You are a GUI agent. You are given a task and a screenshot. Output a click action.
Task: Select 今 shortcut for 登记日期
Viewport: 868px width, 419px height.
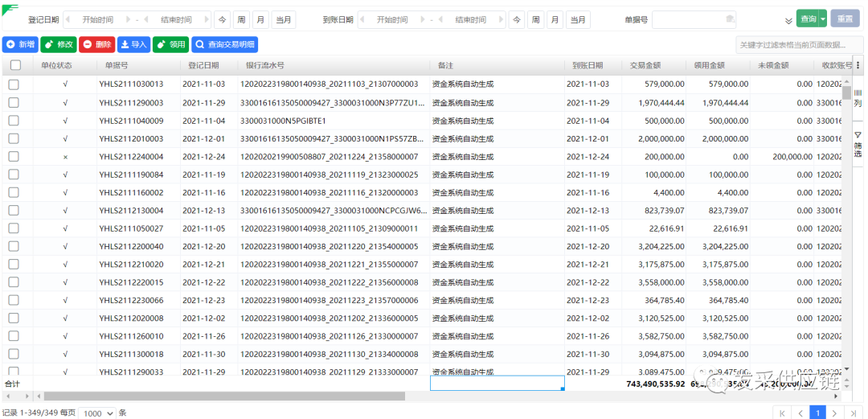coord(222,19)
